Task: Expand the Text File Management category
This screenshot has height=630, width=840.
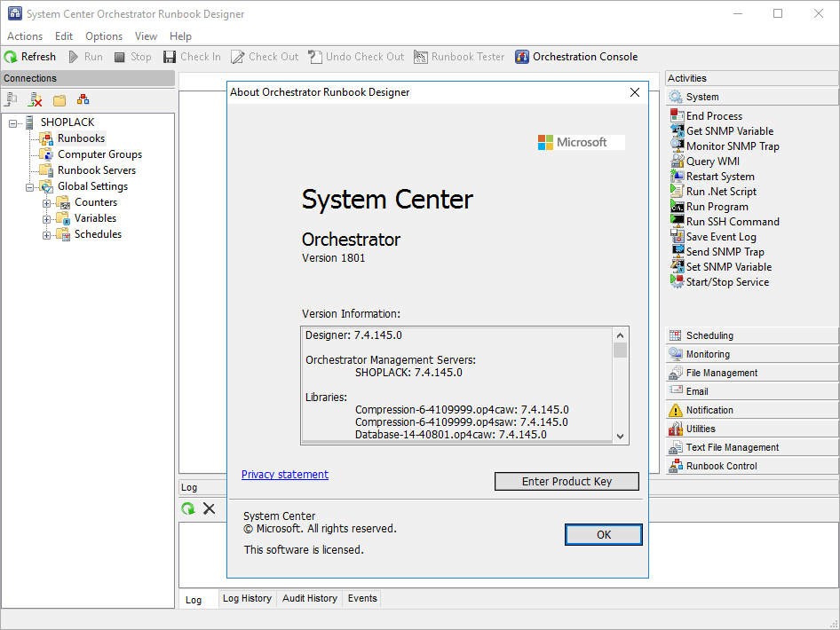Action: click(751, 447)
